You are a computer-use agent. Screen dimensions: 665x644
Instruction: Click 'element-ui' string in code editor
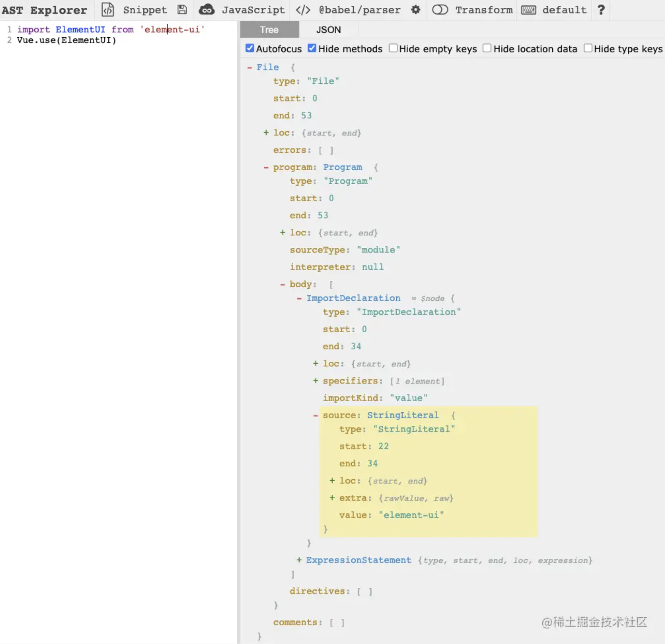(172, 30)
